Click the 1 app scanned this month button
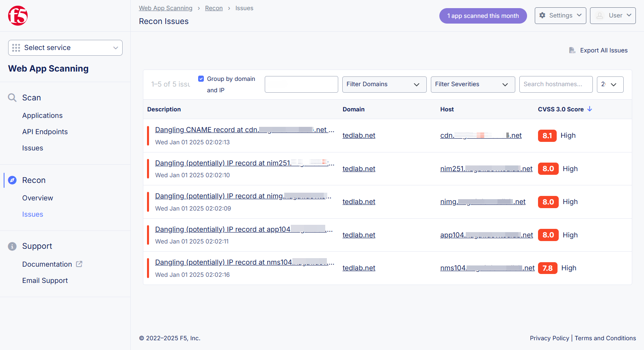Screen dimensions: 644x350 coord(483,16)
